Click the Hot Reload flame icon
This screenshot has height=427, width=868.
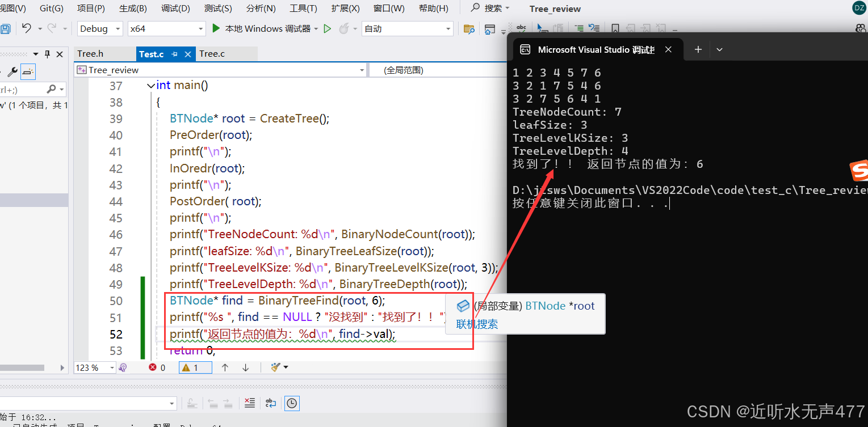coord(343,28)
